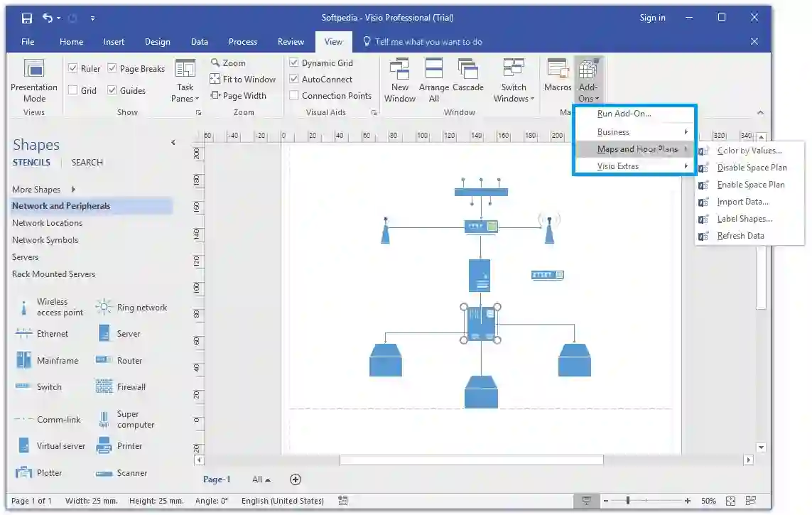This screenshot has height=515, width=812.
Task: Open the Switch Windows dropdown
Action: pyautogui.click(x=513, y=80)
